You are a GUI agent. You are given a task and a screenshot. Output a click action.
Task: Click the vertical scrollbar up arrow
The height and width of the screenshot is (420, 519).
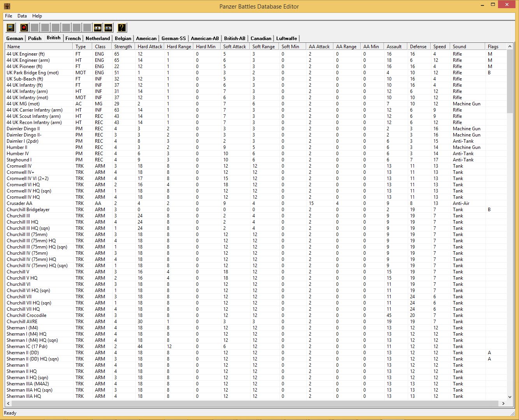click(510, 47)
